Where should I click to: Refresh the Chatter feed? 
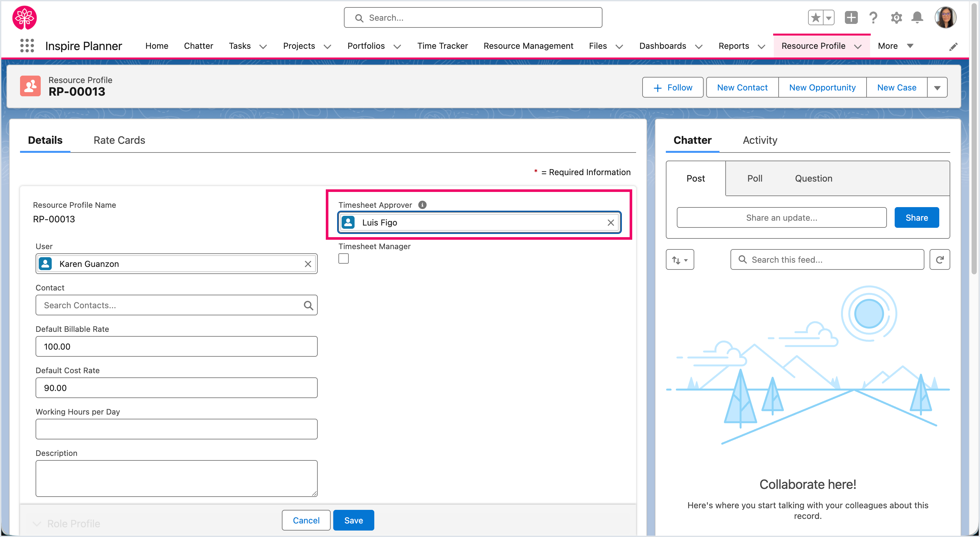pos(939,260)
